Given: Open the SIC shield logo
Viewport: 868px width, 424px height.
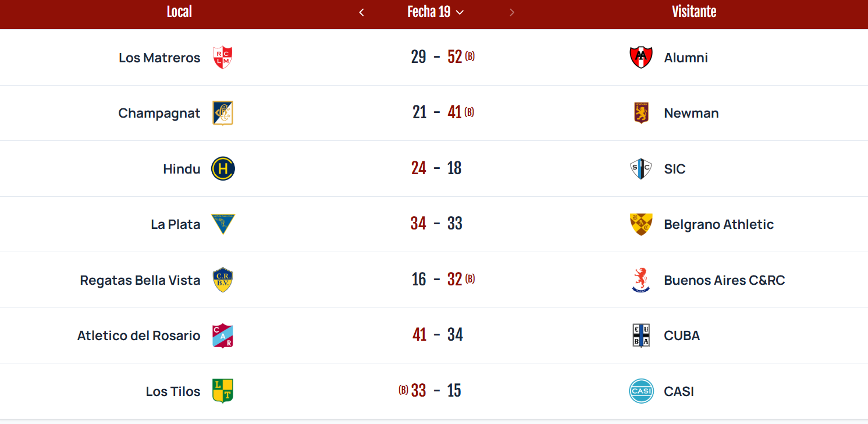Looking at the screenshot, I should 641,169.
